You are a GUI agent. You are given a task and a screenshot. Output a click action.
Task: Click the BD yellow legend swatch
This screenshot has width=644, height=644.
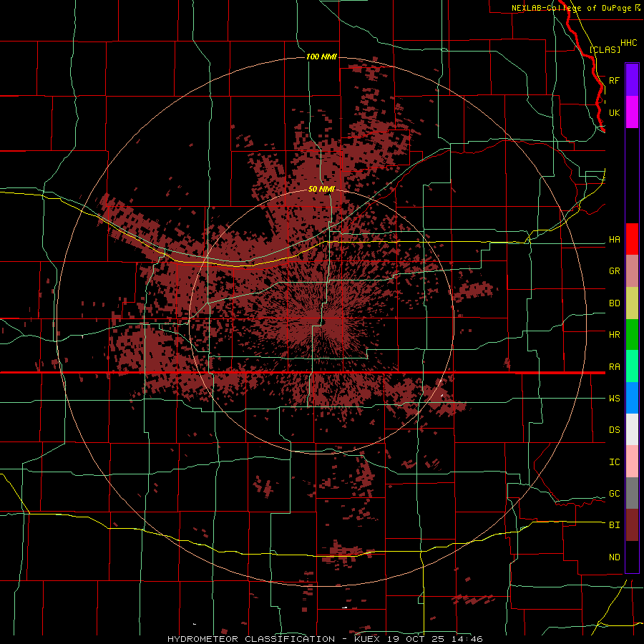click(x=632, y=303)
